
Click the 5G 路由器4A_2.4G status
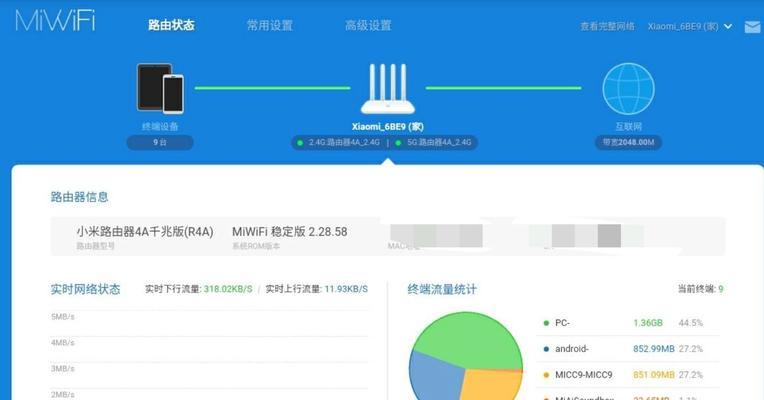[433, 142]
